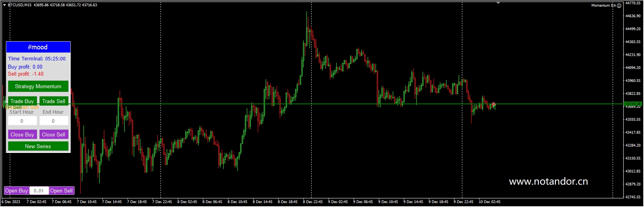Click the Start Hour label
644x207 pixels.
pyautogui.click(x=22, y=112)
